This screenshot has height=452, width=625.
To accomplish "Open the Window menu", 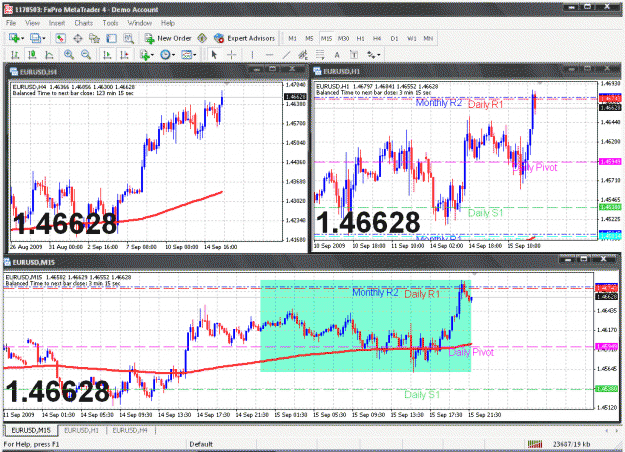I will pyautogui.click(x=140, y=23).
